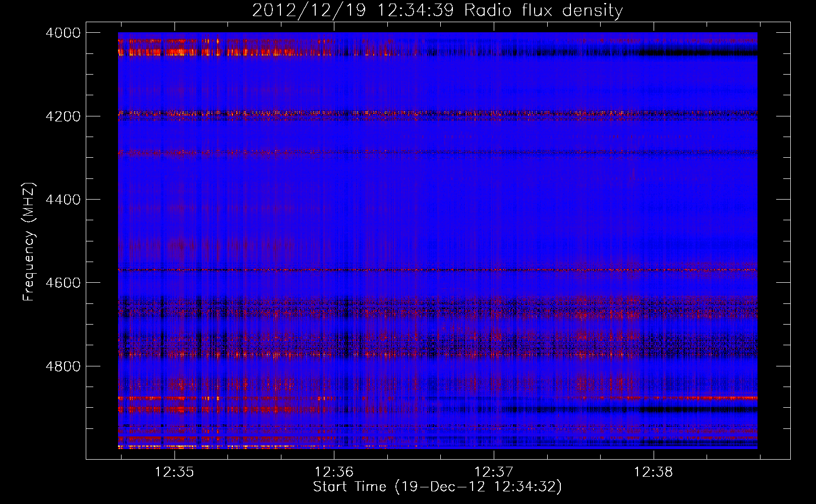Click the 4200 frequency tick label

pos(63,116)
